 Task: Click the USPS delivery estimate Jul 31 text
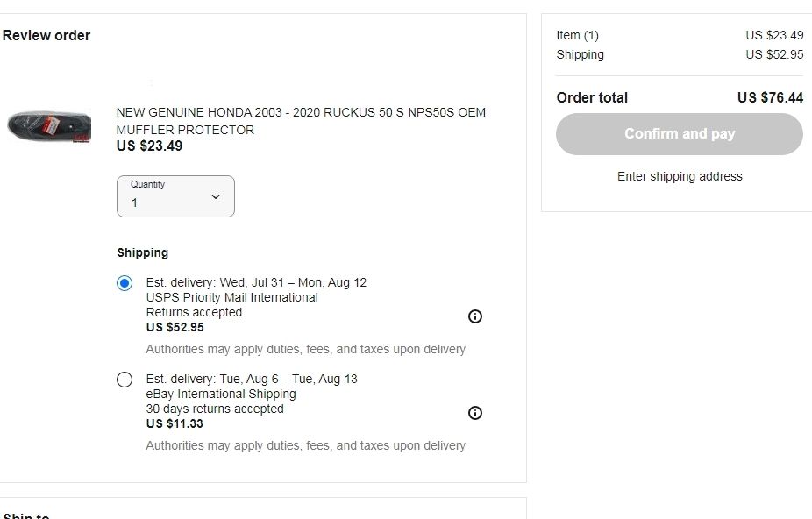point(256,282)
